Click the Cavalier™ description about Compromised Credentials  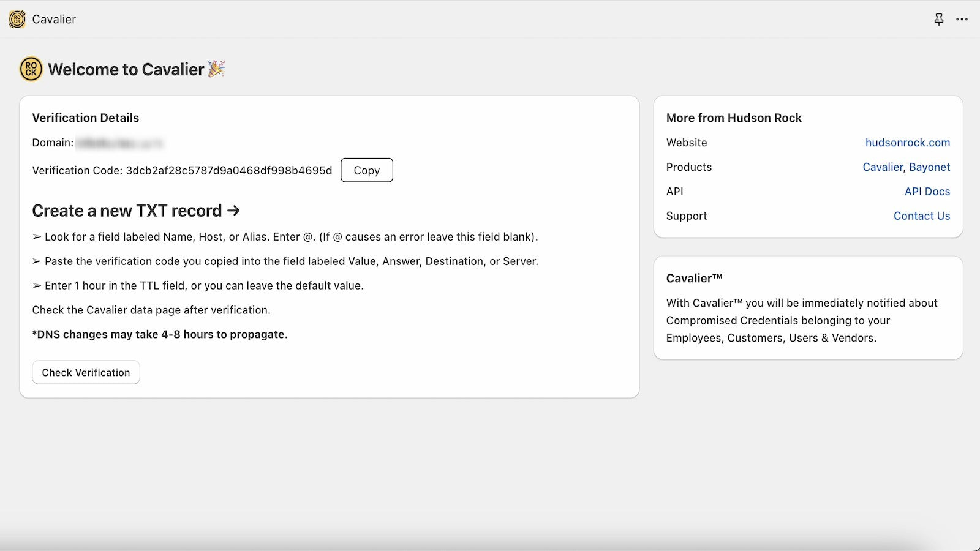click(802, 320)
